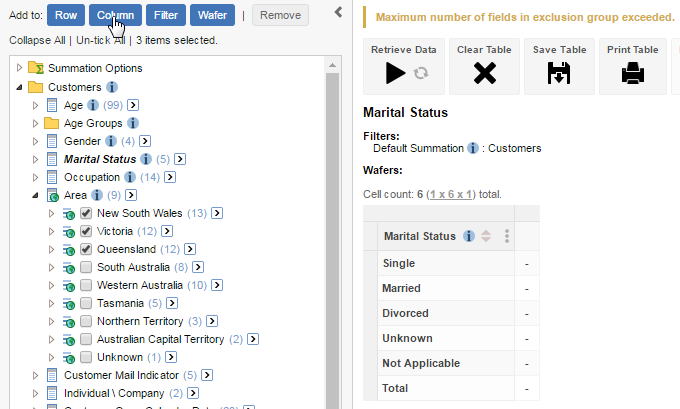Image resolution: width=680 pixels, height=409 pixels.
Task: Click the Marital Status column options icon
Action: 507,237
